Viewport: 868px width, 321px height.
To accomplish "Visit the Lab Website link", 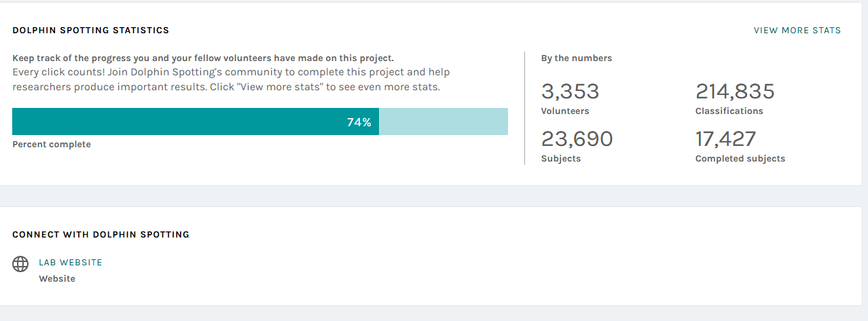I will click(71, 263).
